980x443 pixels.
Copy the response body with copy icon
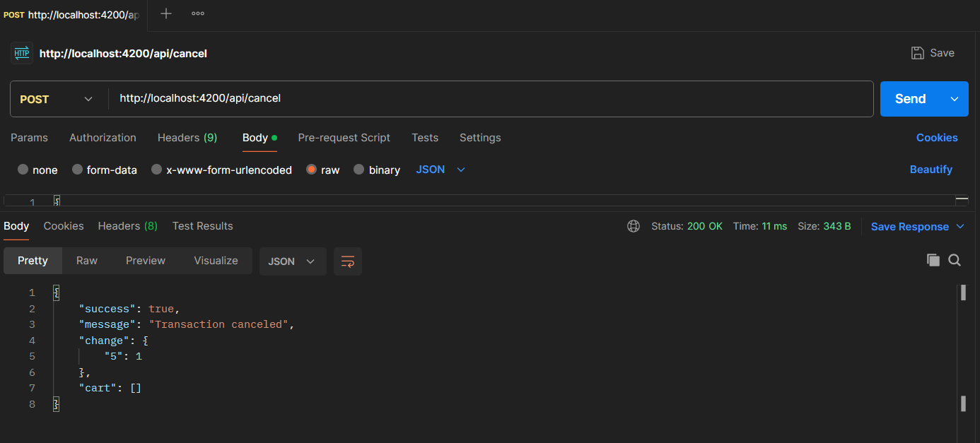pos(933,260)
